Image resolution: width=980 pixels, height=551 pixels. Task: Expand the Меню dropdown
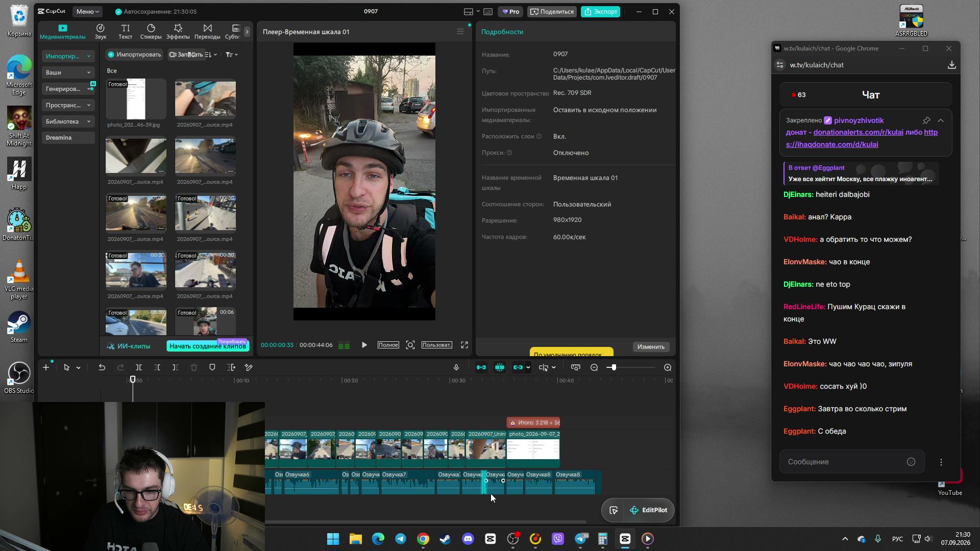pyautogui.click(x=88, y=11)
